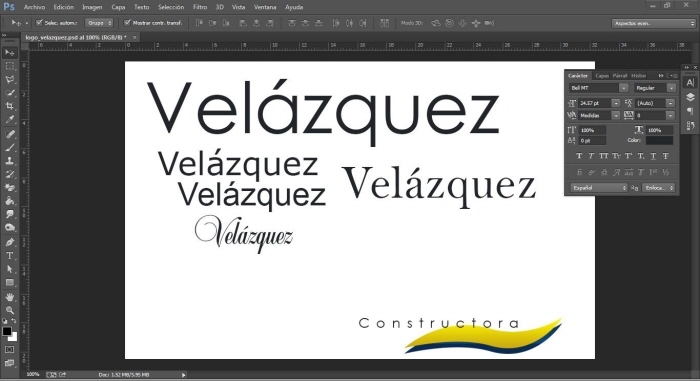Toggle Faux Bold in Character panel
The image size is (700, 381).
click(579, 156)
